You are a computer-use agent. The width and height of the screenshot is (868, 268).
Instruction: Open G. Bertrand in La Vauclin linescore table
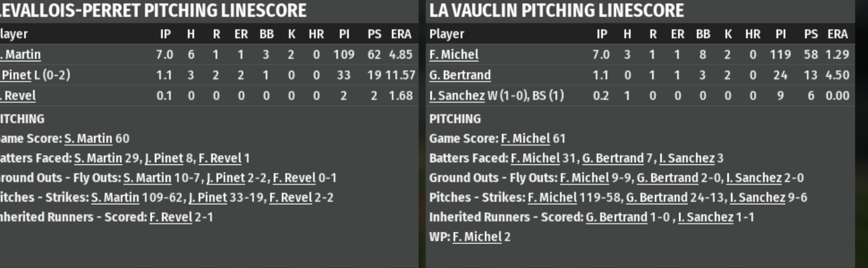(x=460, y=75)
